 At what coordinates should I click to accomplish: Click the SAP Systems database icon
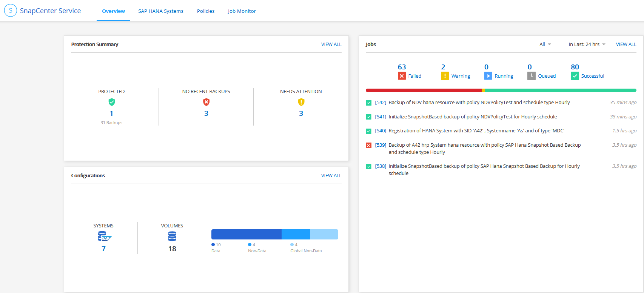pyautogui.click(x=104, y=236)
